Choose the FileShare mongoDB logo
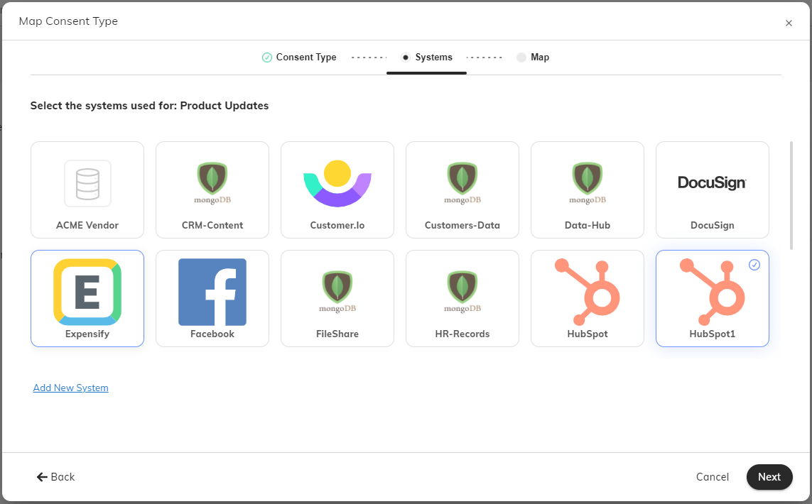 (x=337, y=292)
